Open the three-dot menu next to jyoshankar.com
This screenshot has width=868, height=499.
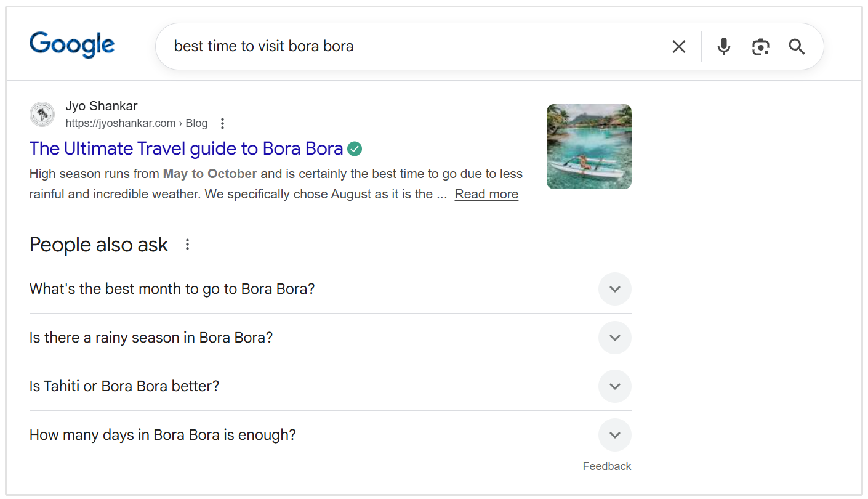tap(222, 123)
